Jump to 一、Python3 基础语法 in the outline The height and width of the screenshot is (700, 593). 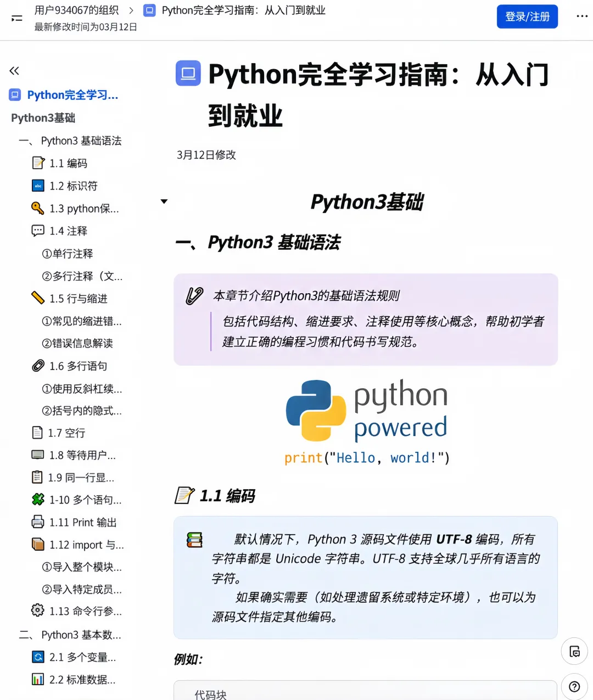pos(70,141)
